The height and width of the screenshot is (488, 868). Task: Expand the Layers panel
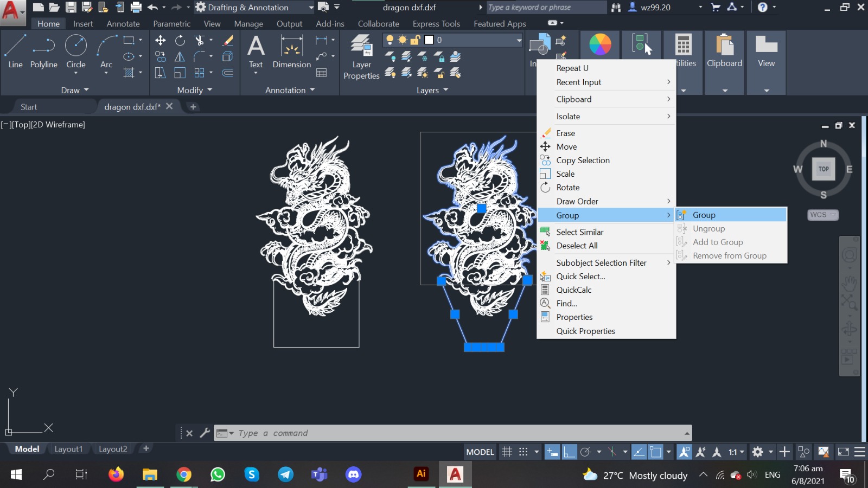432,90
